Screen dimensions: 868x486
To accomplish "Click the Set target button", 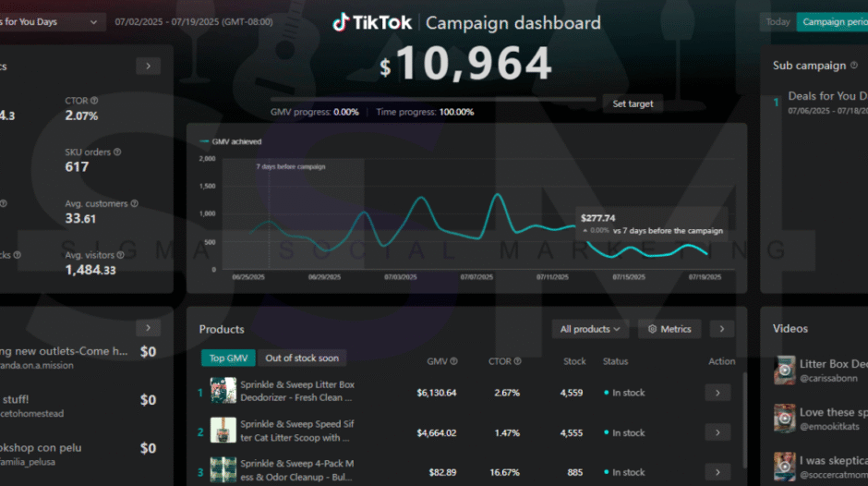I will pos(633,103).
